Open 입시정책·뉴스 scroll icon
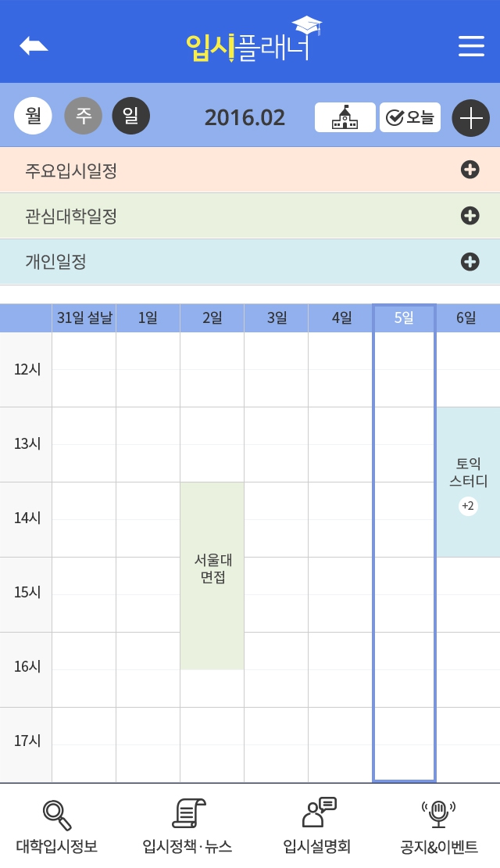 187,813
